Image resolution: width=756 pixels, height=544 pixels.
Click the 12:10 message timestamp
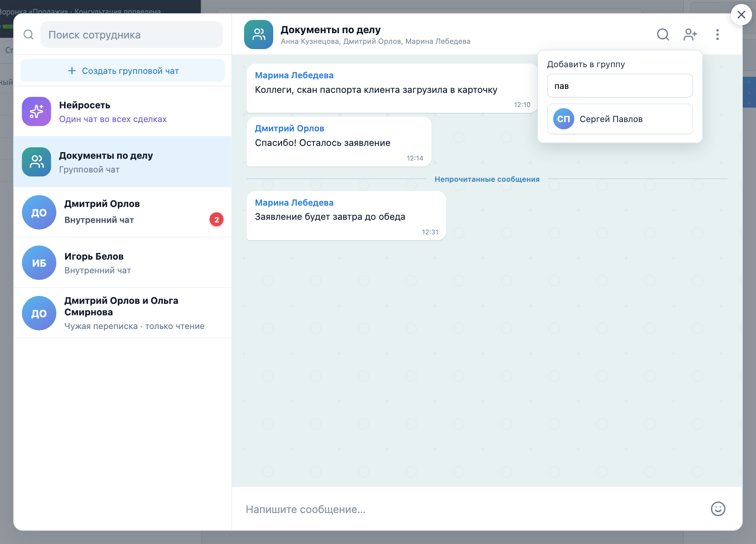(522, 105)
